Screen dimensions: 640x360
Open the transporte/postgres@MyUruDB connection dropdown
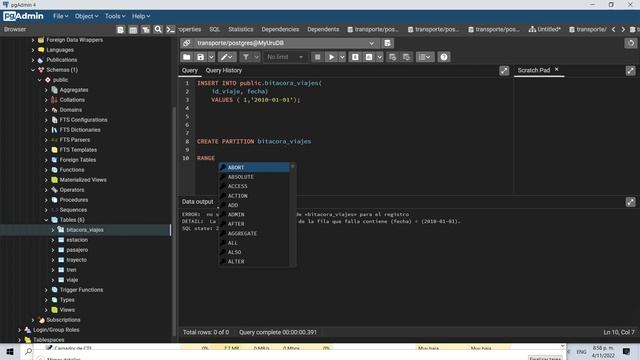(x=371, y=43)
